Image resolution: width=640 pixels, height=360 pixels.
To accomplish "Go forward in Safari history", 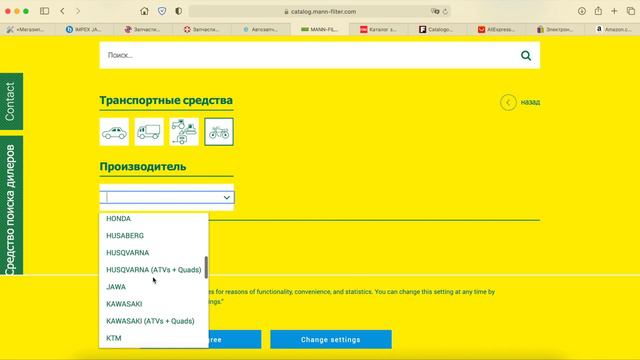I will coord(78,11).
